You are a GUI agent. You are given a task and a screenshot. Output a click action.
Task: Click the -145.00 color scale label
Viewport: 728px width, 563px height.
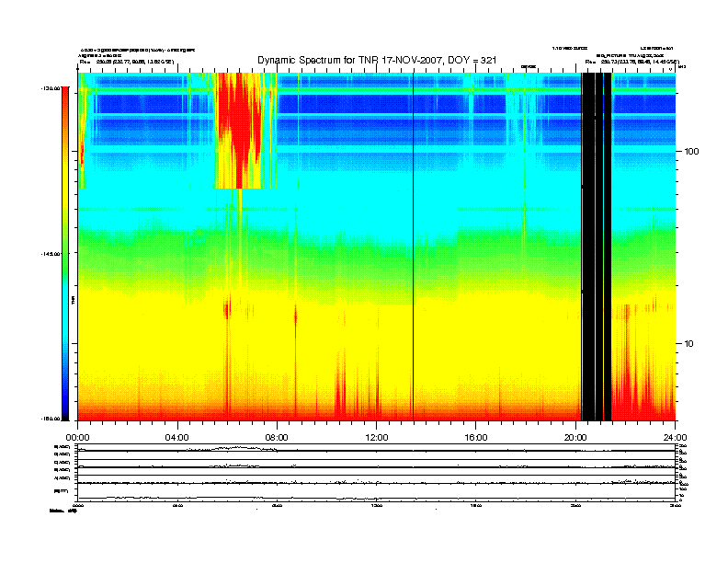(51, 254)
